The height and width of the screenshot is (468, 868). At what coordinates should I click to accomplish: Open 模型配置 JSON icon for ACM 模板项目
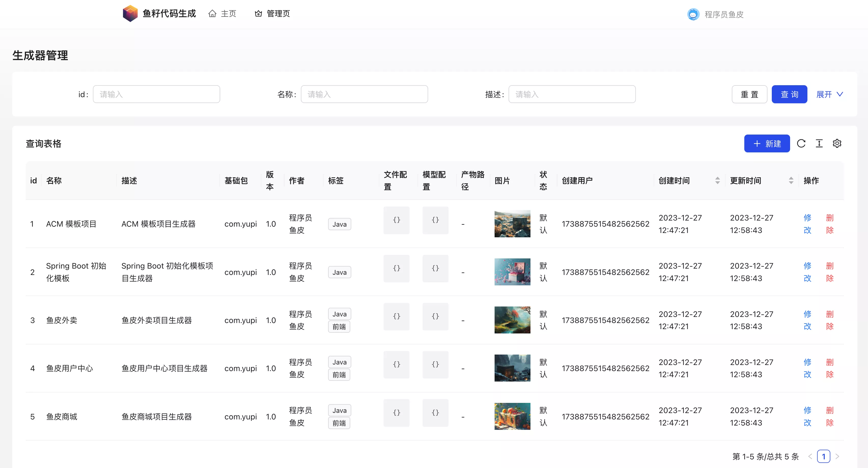(x=435, y=220)
